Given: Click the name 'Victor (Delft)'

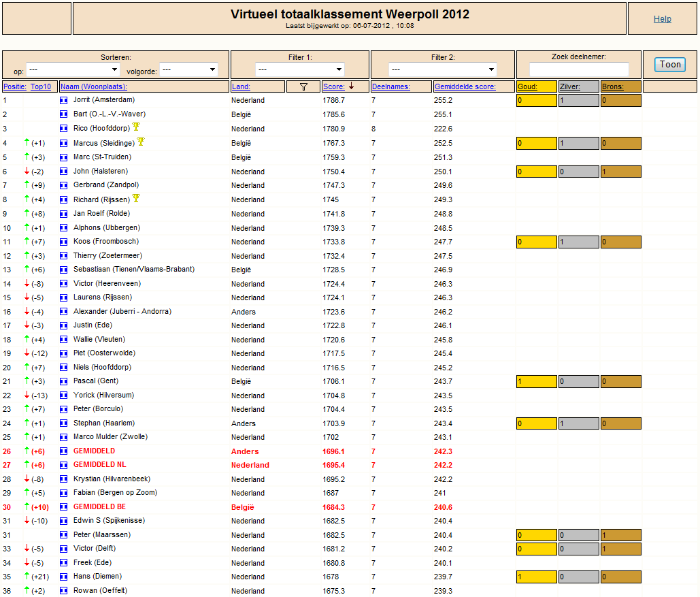Looking at the screenshot, I should click(x=94, y=548).
